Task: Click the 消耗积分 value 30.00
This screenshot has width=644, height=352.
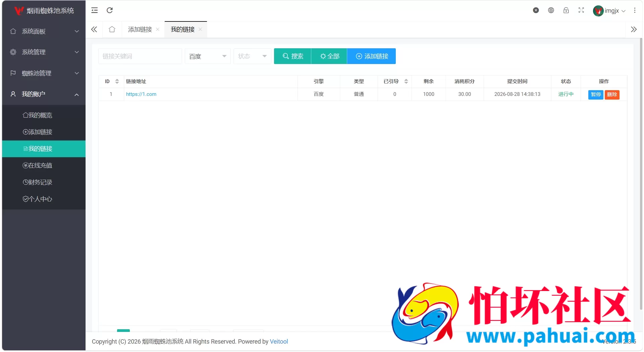Action: click(465, 94)
